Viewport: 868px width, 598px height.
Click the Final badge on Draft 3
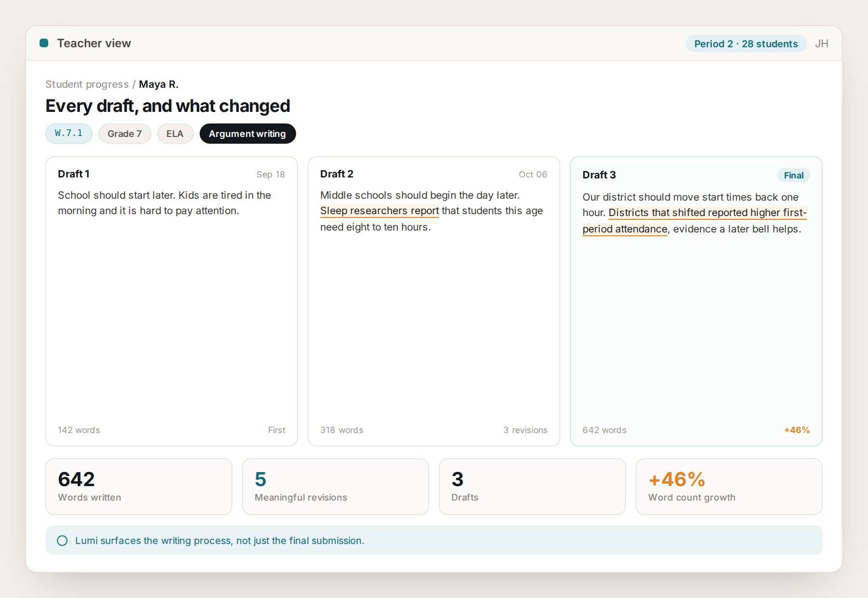click(x=794, y=175)
